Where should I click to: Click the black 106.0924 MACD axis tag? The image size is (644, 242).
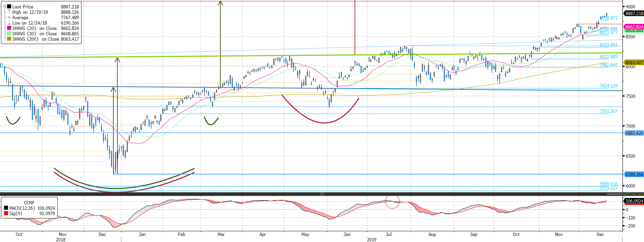pos(634,201)
